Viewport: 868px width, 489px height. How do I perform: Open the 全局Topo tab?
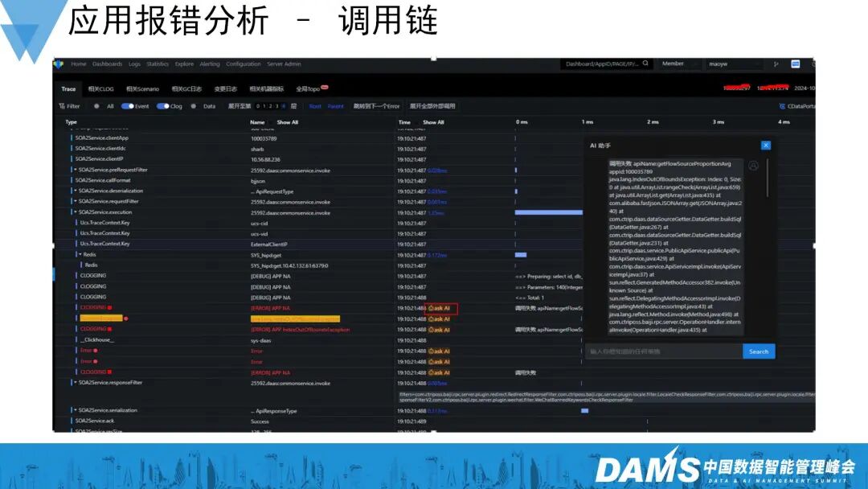[x=308, y=89]
